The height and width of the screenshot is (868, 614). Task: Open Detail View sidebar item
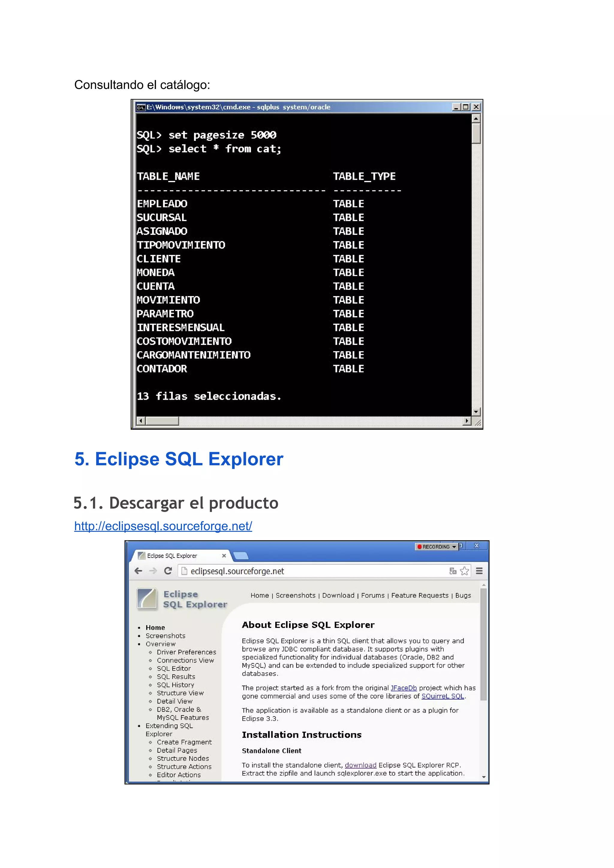174,701
